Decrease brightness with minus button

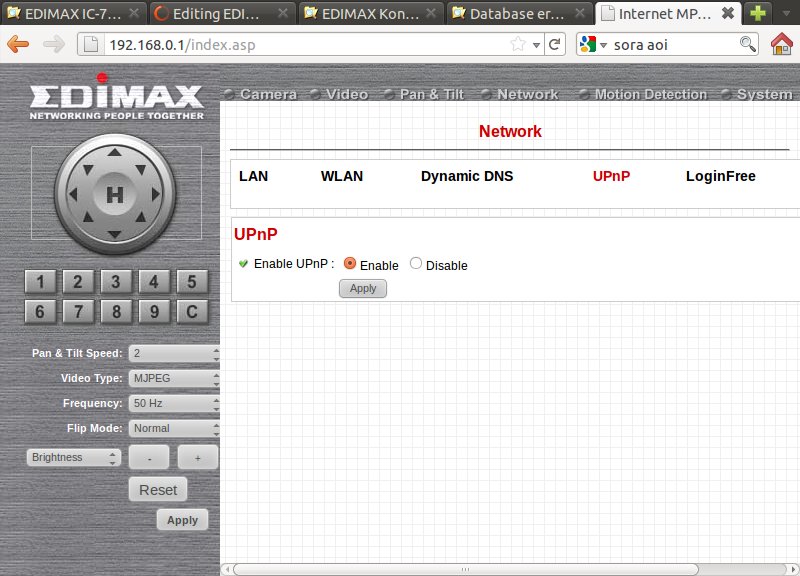coord(149,457)
